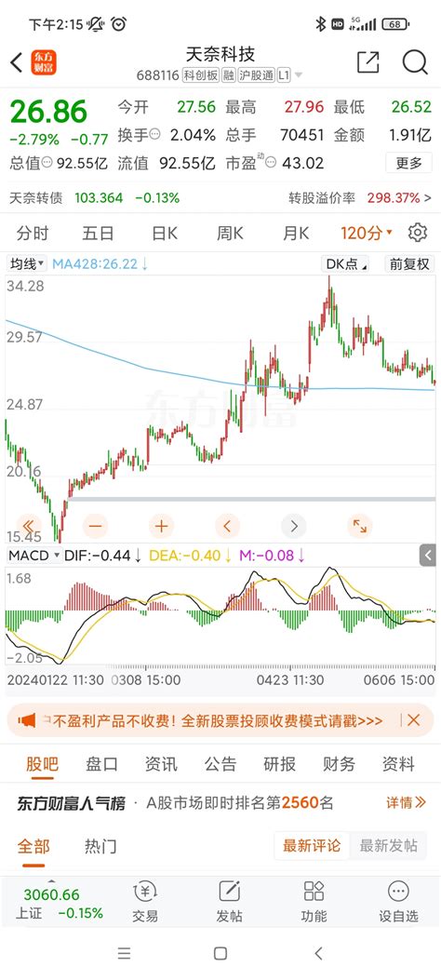Screen dimensions: 441x980
Task: Open the 研报 tab
Action: 280,764
